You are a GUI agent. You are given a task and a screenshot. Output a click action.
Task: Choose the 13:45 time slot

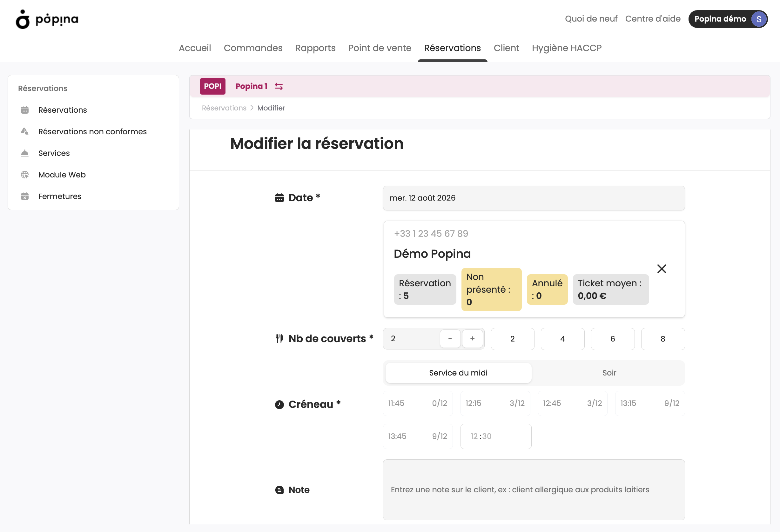click(x=418, y=436)
